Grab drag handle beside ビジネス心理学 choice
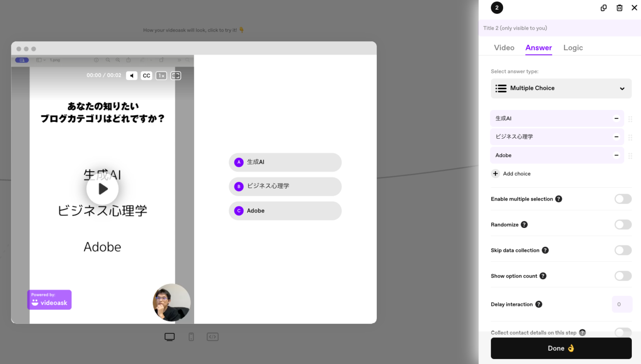 coord(630,137)
